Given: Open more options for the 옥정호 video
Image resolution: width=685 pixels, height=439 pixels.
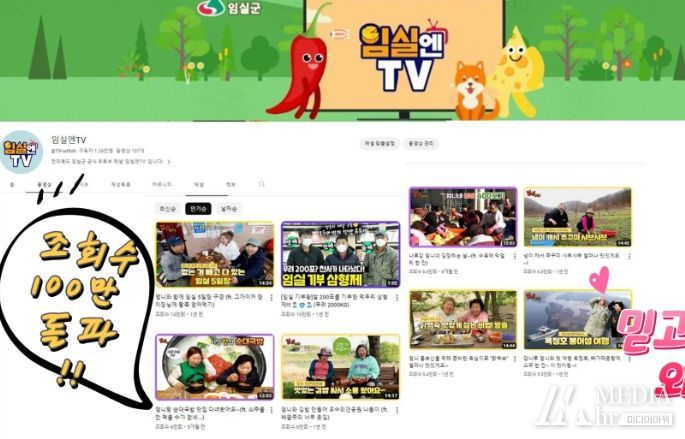Looking at the screenshot, I should 629,359.
